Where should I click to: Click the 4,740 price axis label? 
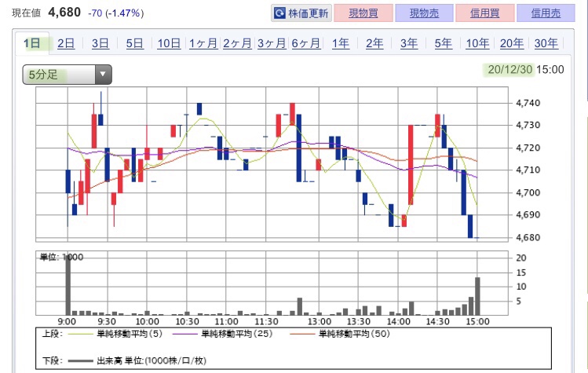[528, 103]
